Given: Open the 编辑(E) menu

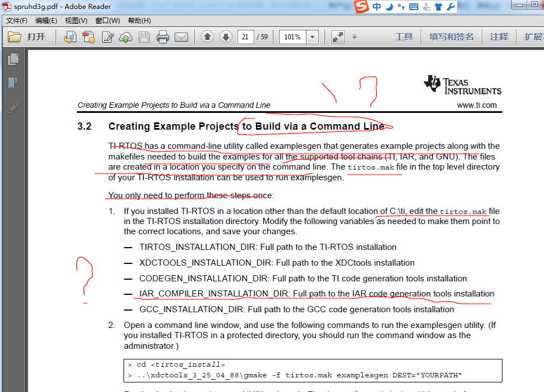Looking at the screenshot, I should (x=46, y=20).
